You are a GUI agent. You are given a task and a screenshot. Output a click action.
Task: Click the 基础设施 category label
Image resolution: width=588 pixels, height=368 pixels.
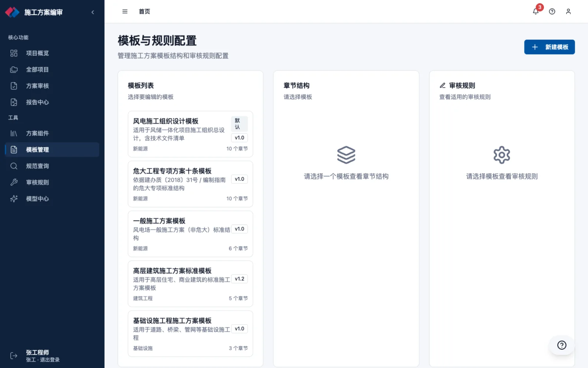(x=143, y=348)
